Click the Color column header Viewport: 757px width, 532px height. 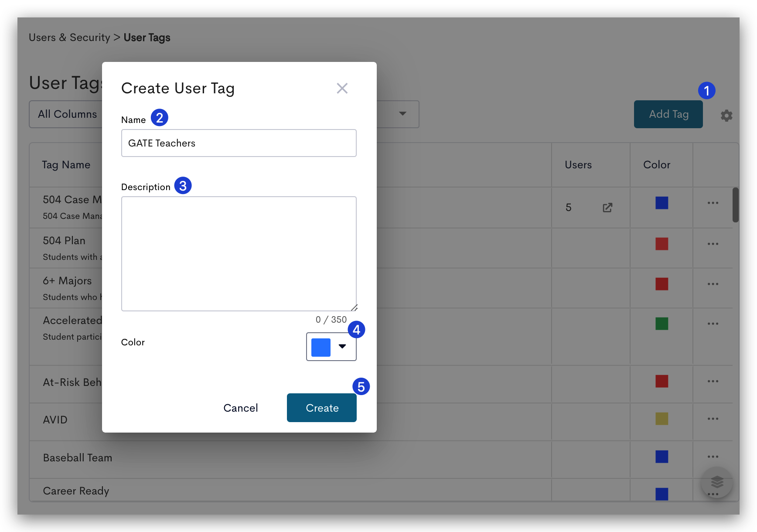pyautogui.click(x=657, y=165)
